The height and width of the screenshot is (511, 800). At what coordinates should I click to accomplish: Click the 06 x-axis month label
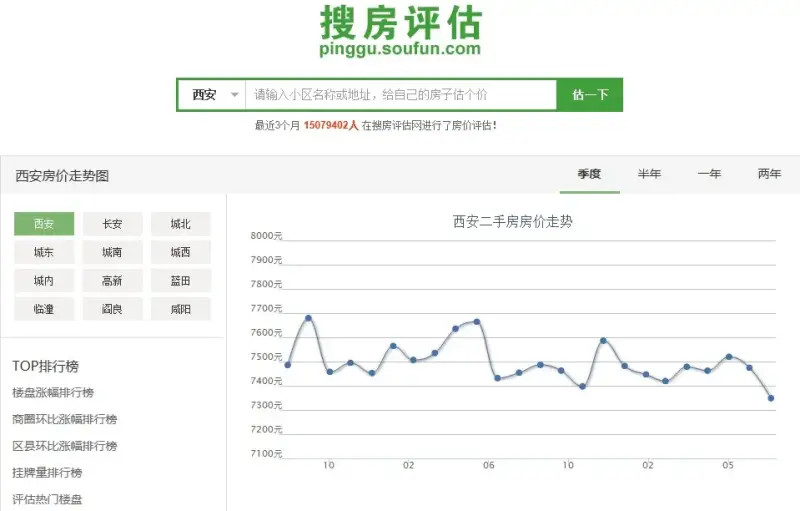pos(489,465)
